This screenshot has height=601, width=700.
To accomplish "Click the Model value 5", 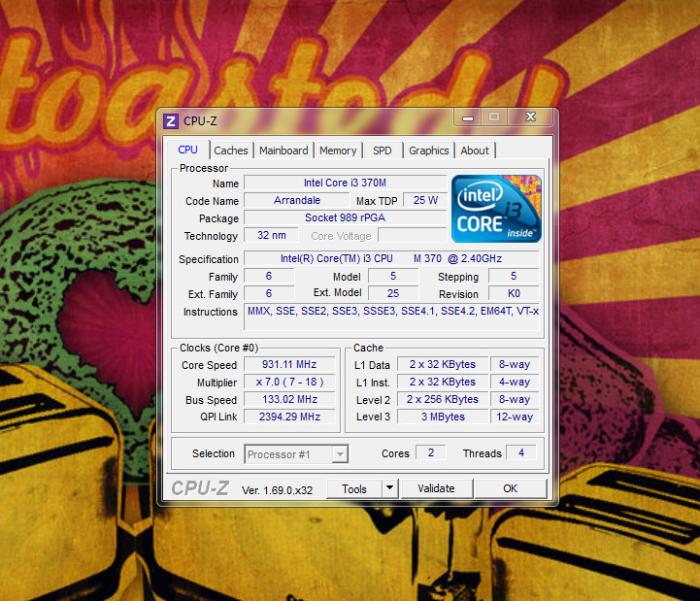I will pos(393,276).
